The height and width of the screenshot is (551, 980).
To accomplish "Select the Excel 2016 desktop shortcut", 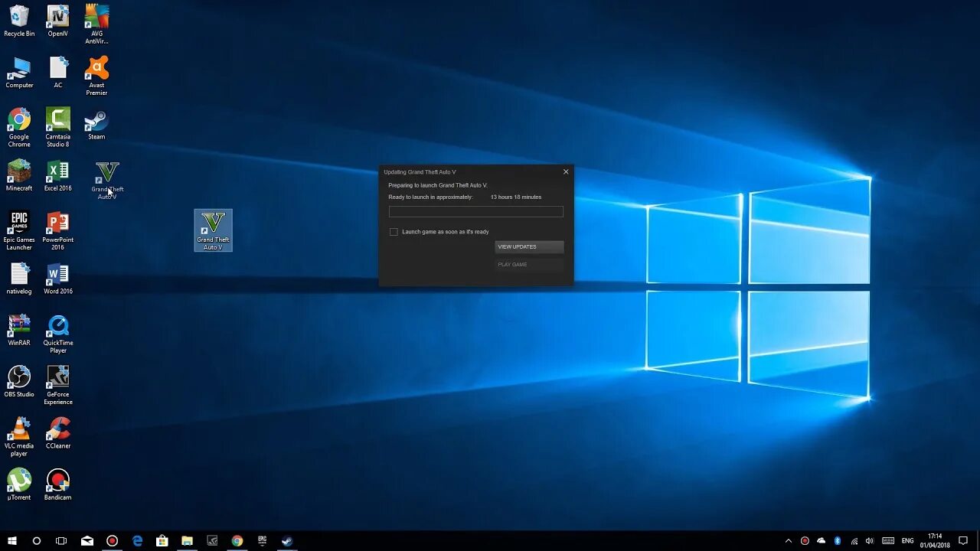I will point(58,176).
